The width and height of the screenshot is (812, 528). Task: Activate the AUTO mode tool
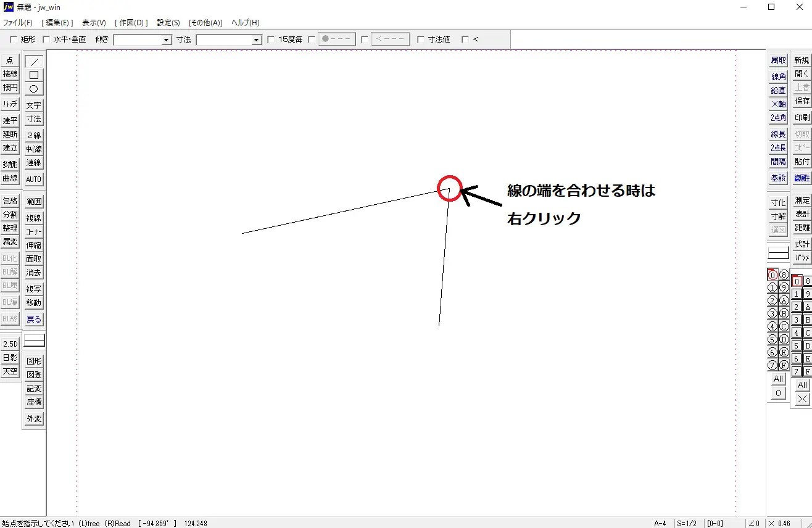[34, 179]
